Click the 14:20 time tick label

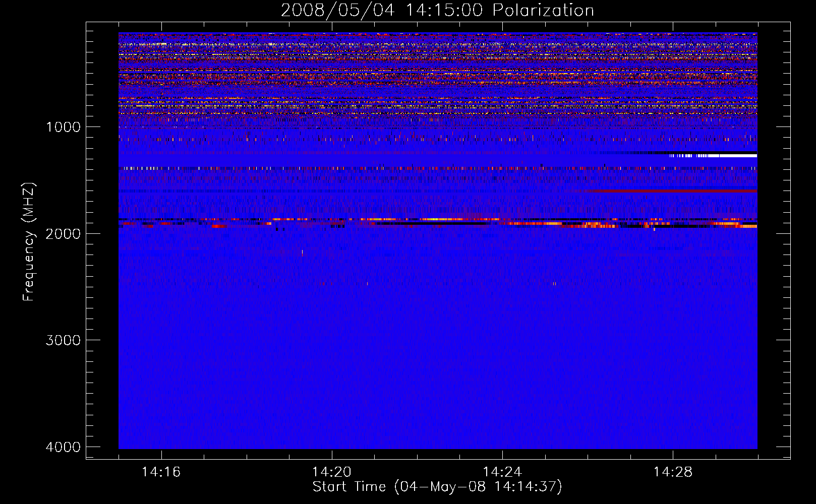(x=331, y=472)
